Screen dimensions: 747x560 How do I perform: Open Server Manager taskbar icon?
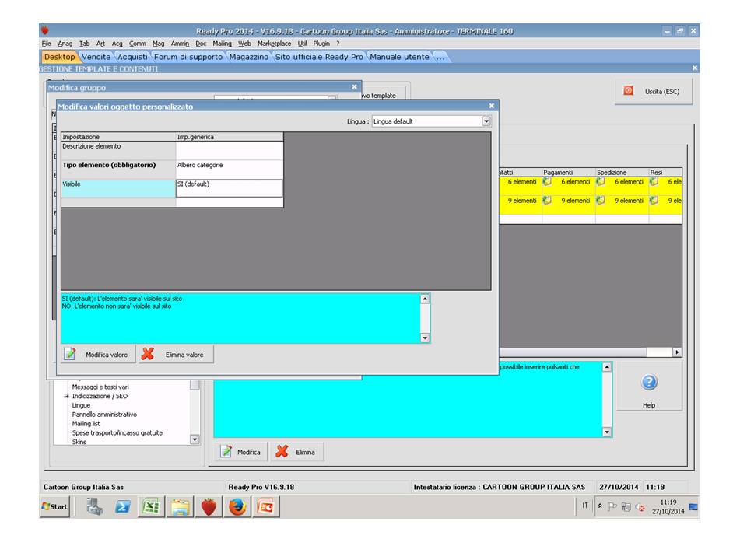94,506
